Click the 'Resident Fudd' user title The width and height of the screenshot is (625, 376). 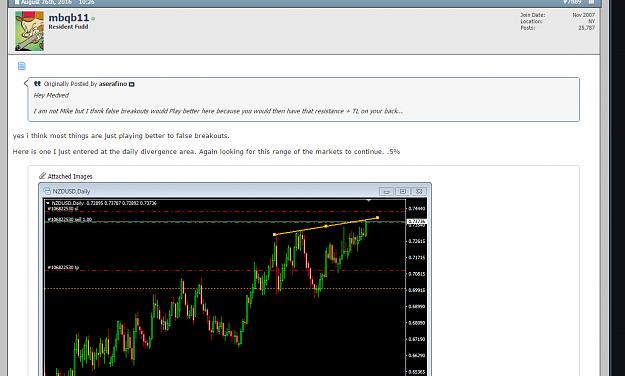[68, 27]
